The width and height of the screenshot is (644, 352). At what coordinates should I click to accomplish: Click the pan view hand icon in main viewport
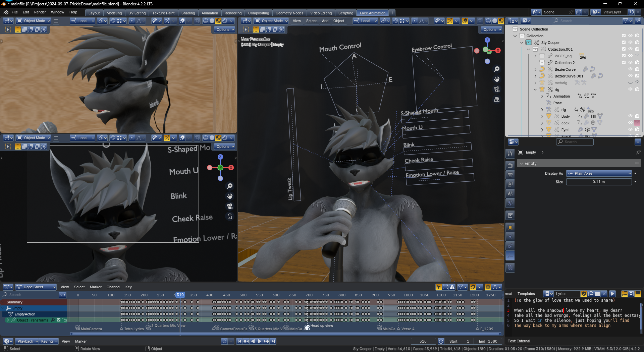497,79
